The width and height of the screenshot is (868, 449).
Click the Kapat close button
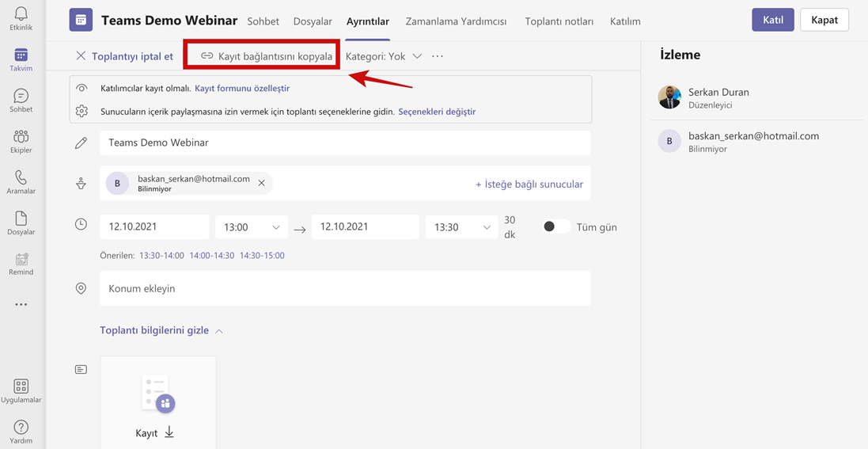824,19
